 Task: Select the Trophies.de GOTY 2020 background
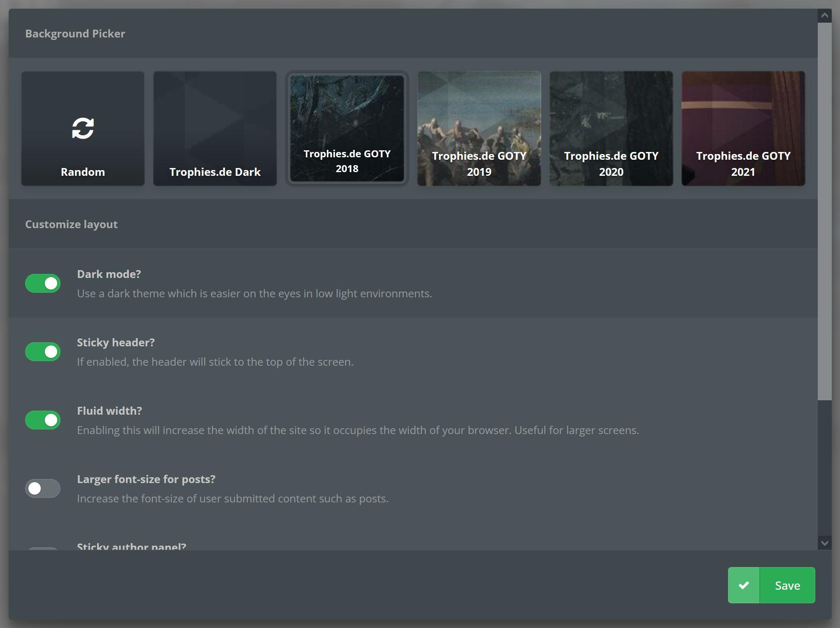tap(611, 128)
